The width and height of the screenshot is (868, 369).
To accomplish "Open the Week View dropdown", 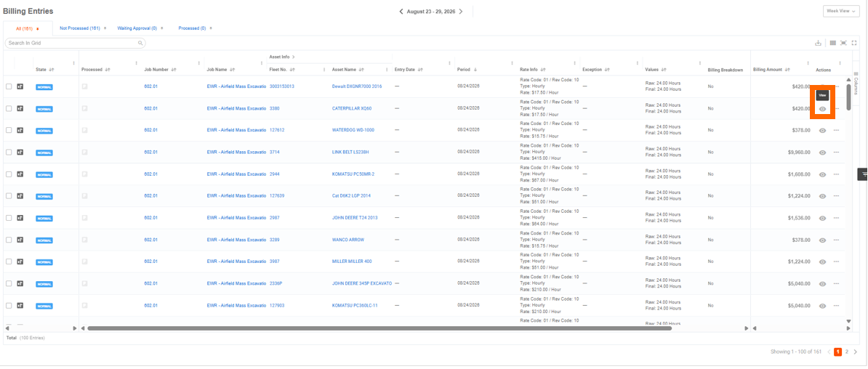I will click(x=841, y=11).
